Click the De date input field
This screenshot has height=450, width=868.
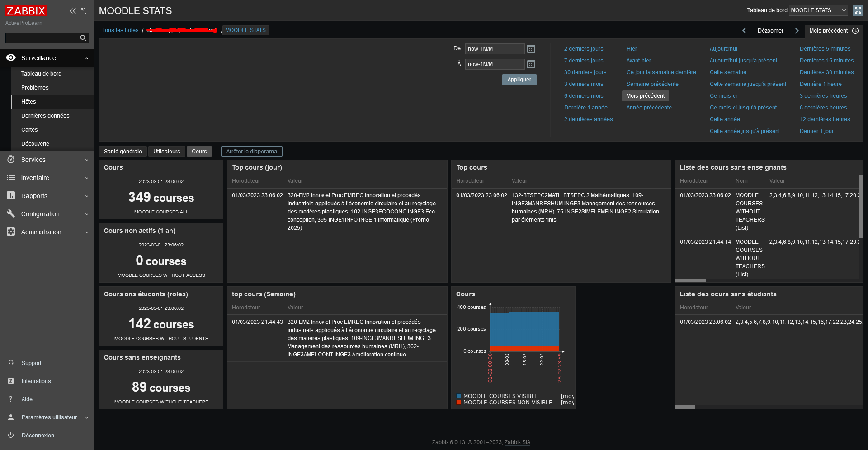point(495,49)
